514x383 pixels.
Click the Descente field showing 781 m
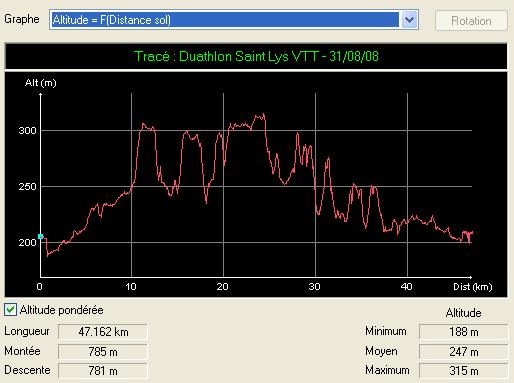(103, 371)
